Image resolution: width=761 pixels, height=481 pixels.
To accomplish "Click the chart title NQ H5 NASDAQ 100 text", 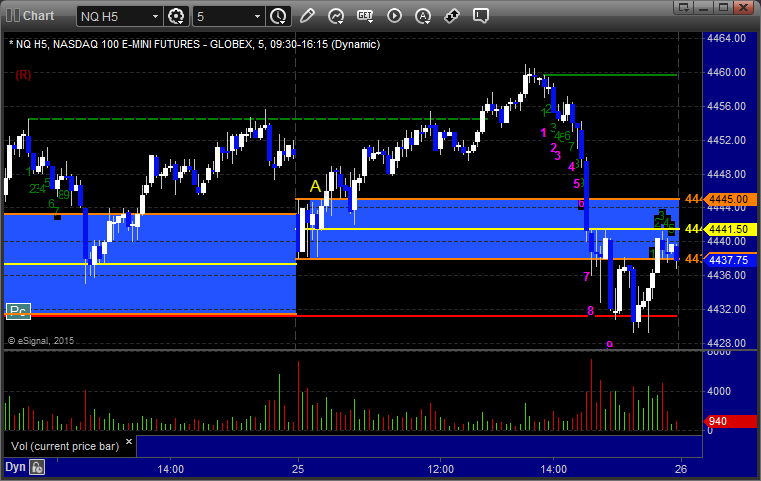I will 194,44.
